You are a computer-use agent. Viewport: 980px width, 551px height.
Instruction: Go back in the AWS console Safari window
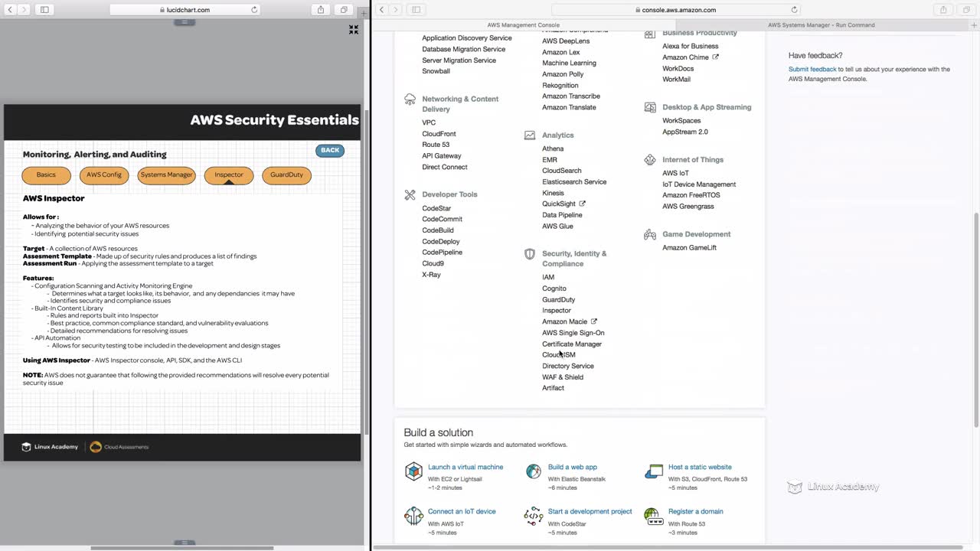[x=381, y=10]
